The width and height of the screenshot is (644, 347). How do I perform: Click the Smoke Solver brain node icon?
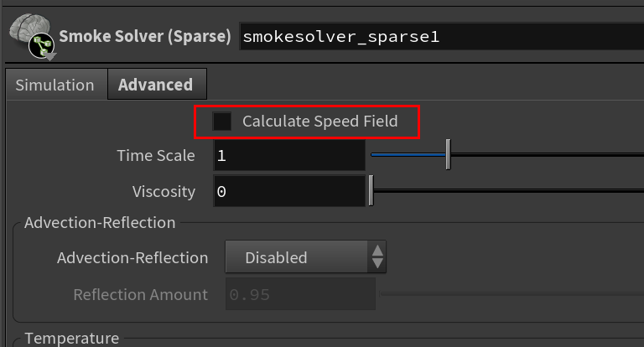click(x=32, y=37)
